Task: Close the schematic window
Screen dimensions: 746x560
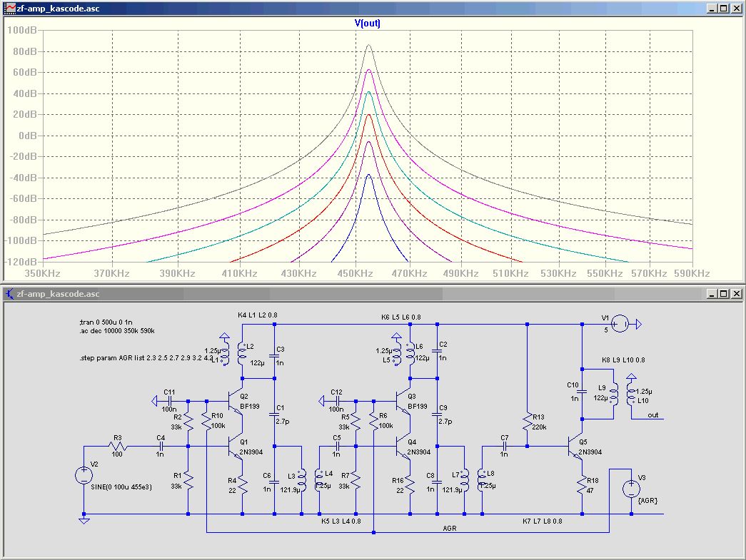Action: coord(735,294)
